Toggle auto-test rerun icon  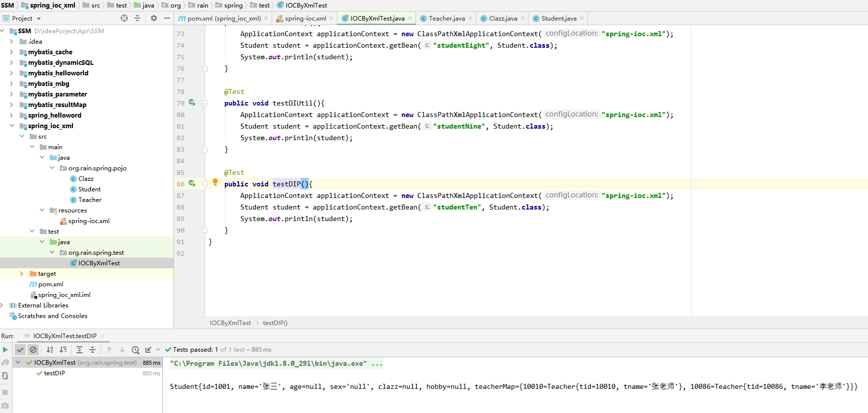[x=5, y=376]
